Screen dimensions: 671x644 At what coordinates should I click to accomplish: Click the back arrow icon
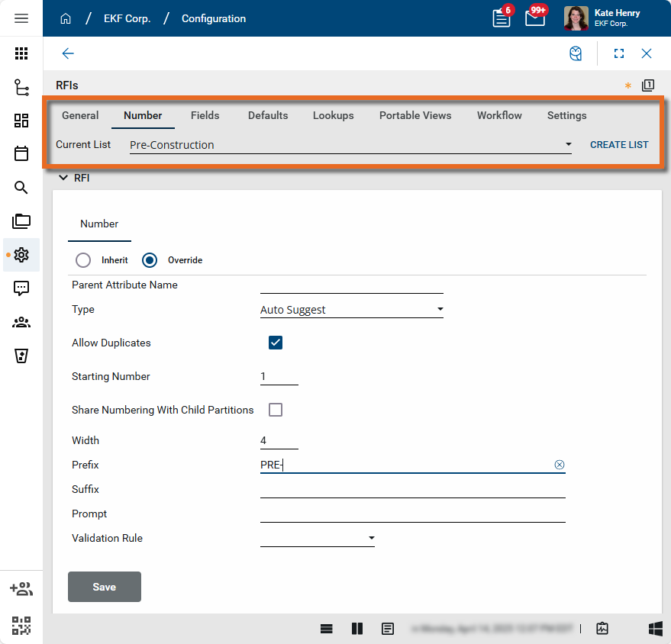pyautogui.click(x=68, y=53)
